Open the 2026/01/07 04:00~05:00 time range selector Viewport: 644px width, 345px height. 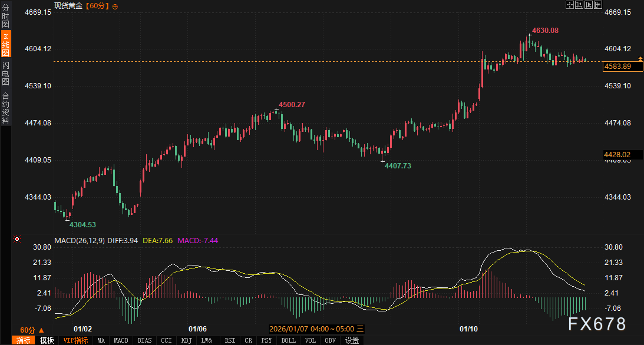click(312, 329)
